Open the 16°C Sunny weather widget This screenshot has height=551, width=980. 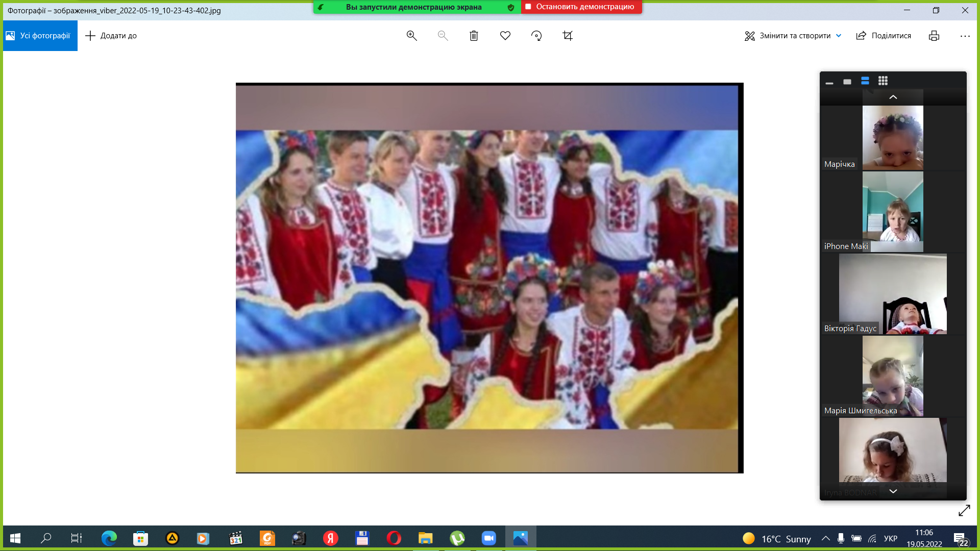777,539
